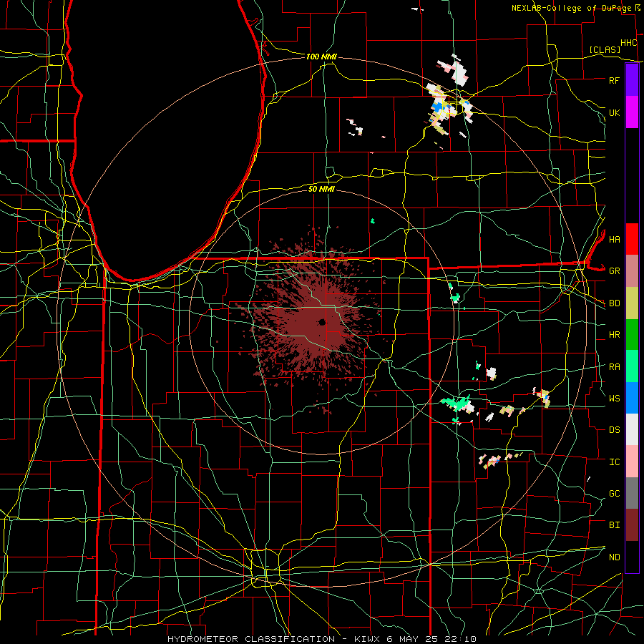
Task: Select the gray GC legend swatch
Action: tap(632, 493)
